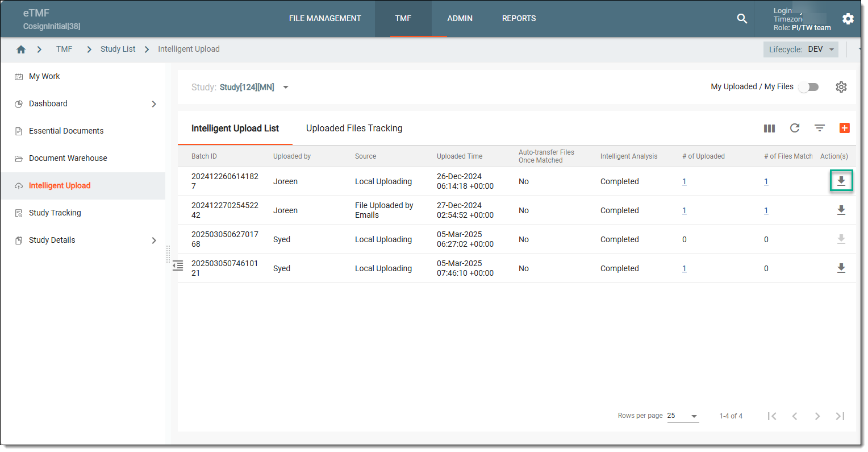
Task: Download batch 20241227025452242 files
Action: tap(841, 210)
